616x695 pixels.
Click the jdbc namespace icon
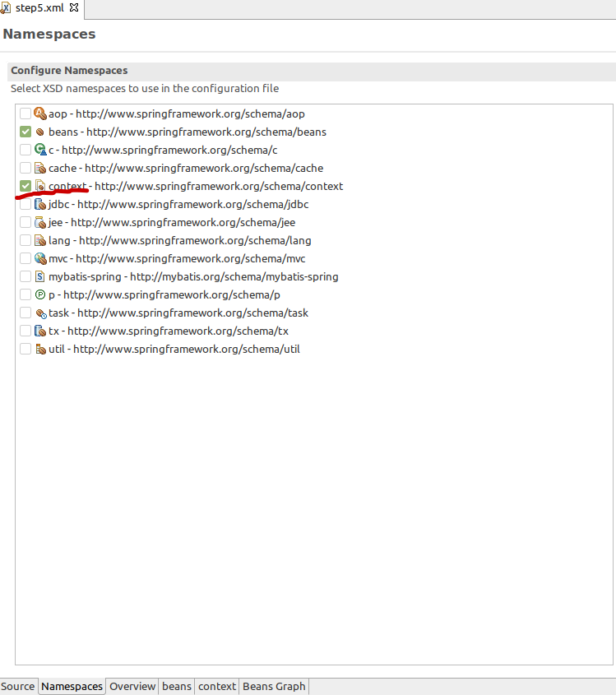[40, 204]
